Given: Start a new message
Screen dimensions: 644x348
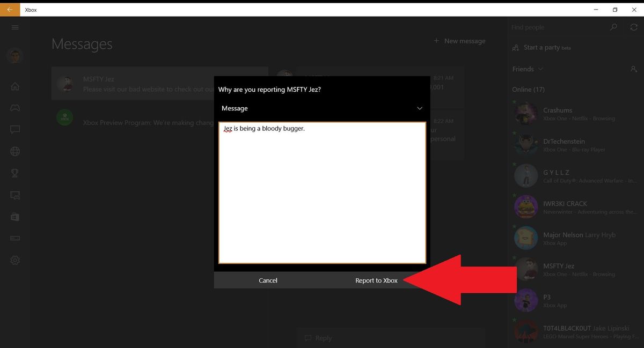Looking at the screenshot, I should click(x=459, y=40).
